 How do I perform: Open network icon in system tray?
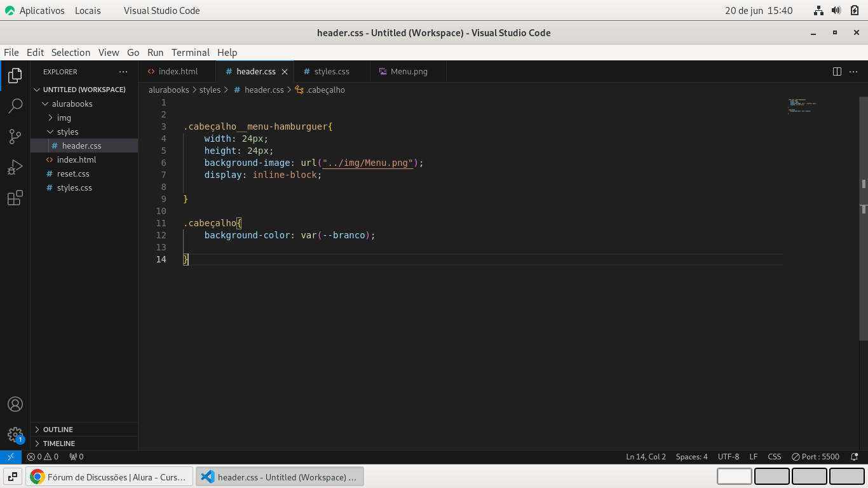(x=818, y=10)
